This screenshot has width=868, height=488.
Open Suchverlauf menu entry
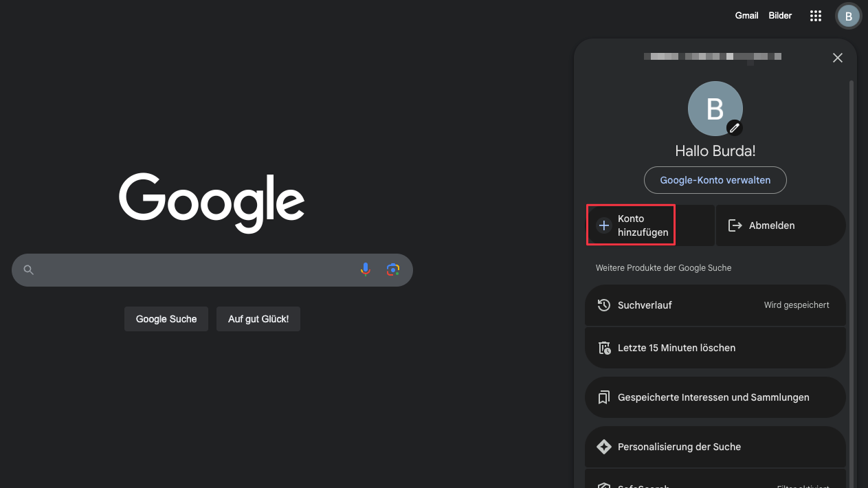[715, 305]
